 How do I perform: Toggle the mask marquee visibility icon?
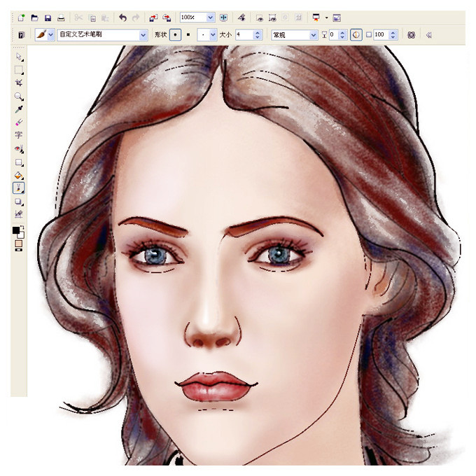coord(272,18)
